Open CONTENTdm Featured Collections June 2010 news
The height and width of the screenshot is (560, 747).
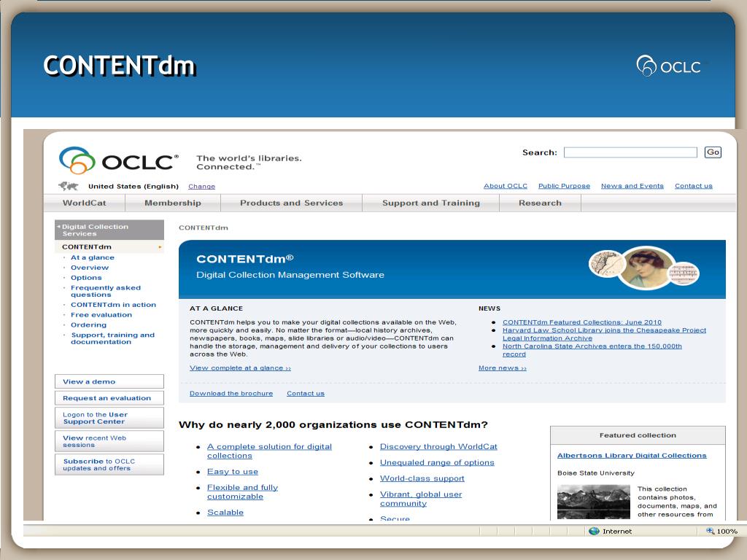[x=581, y=322]
